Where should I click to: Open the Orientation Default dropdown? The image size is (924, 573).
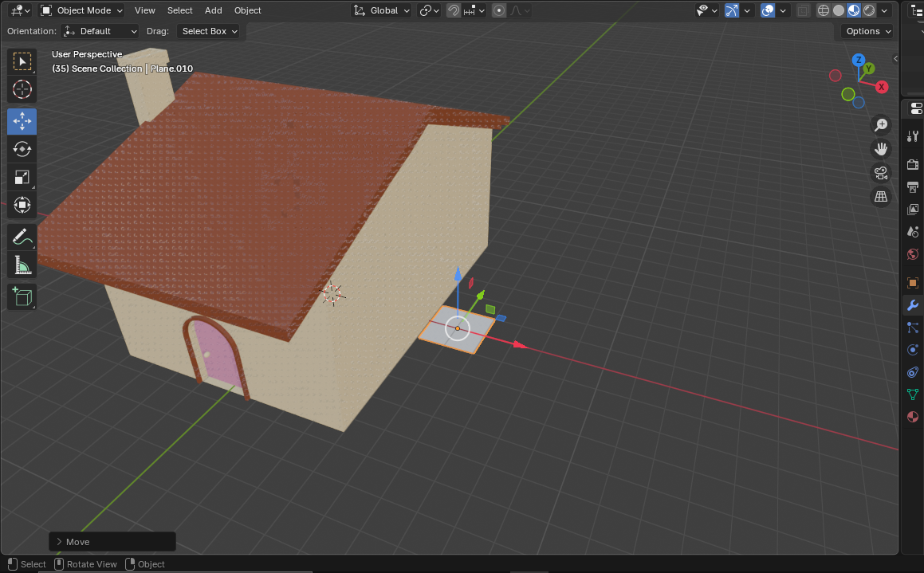[100, 31]
